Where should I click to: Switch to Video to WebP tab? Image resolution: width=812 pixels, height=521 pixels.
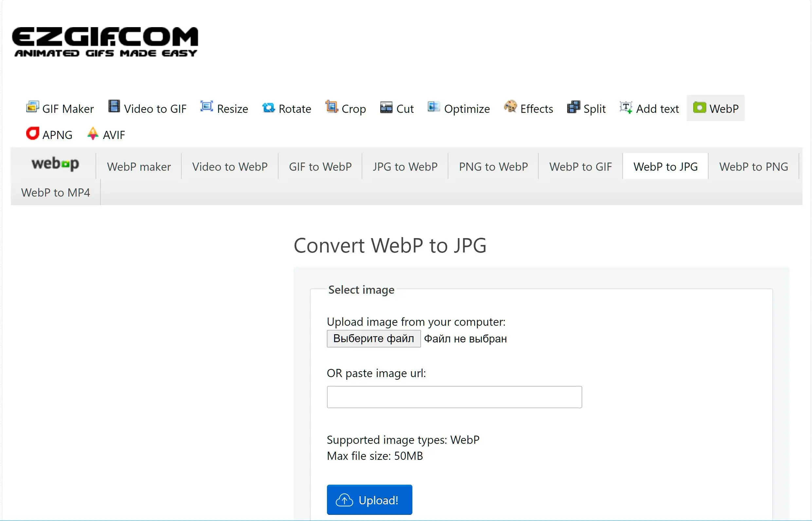click(230, 166)
